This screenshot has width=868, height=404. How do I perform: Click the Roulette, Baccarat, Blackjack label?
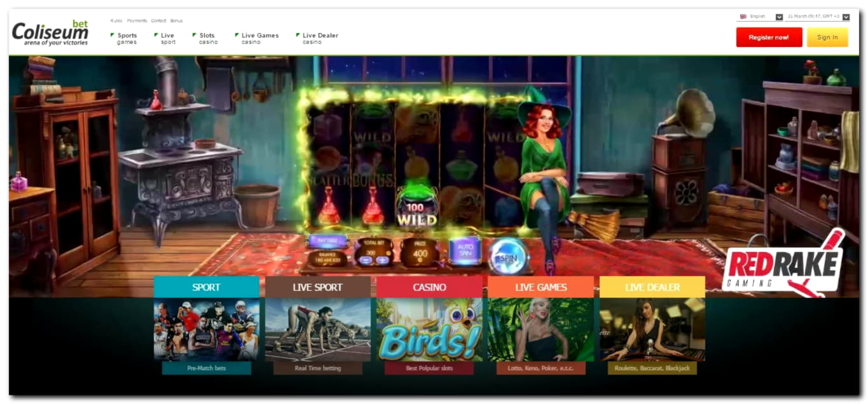tap(652, 368)
